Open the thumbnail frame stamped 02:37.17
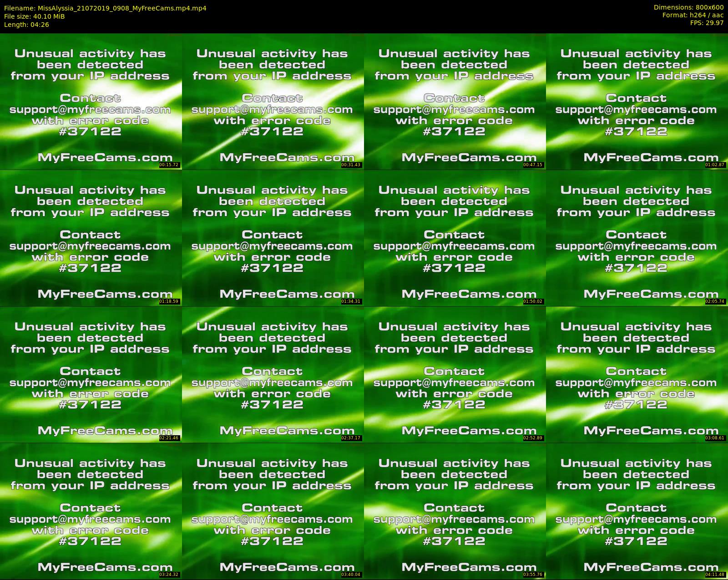728x580 pixels. coord(273,375)
